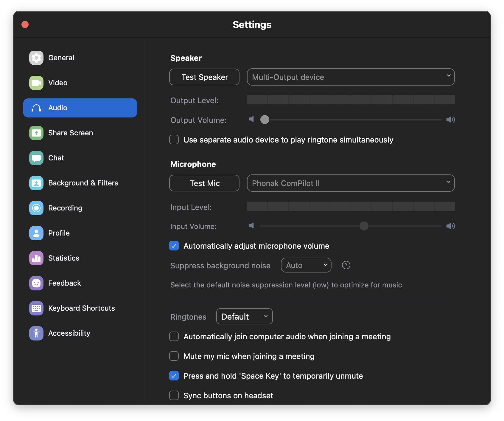Click the 'Ringtones' label
This screenshot has width=504, height=421.
[x=189, y=317]
